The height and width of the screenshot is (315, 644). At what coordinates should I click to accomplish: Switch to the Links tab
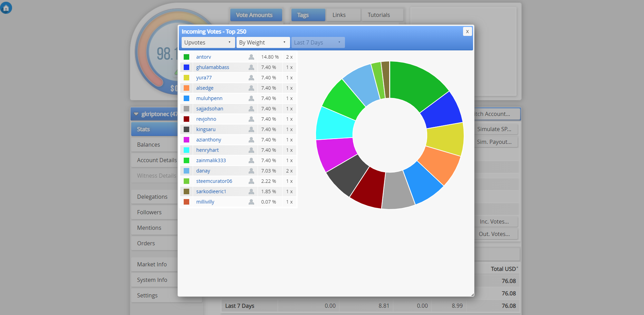point(343,15)
